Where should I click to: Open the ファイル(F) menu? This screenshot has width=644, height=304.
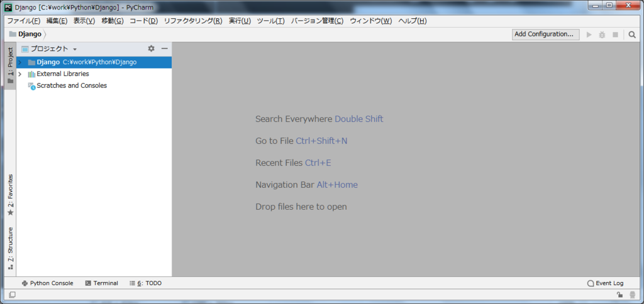point(24,21)
